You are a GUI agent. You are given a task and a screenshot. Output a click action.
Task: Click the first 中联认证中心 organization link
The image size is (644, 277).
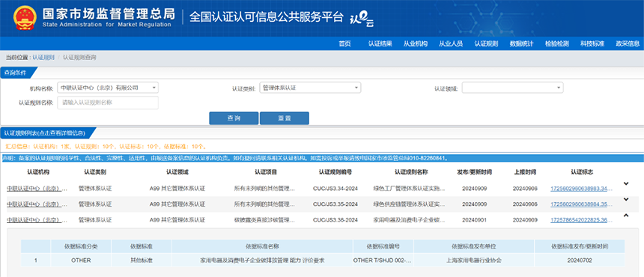point(37,189)
